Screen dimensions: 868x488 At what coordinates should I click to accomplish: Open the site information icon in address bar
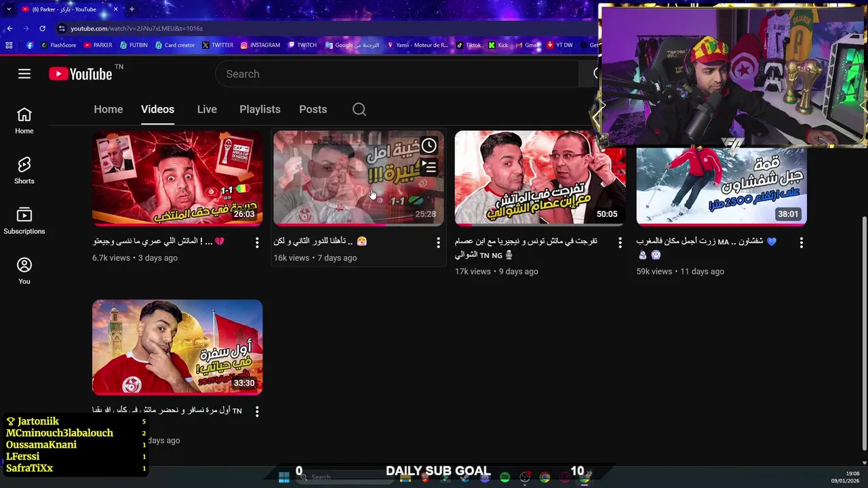(x=62, y=28)
